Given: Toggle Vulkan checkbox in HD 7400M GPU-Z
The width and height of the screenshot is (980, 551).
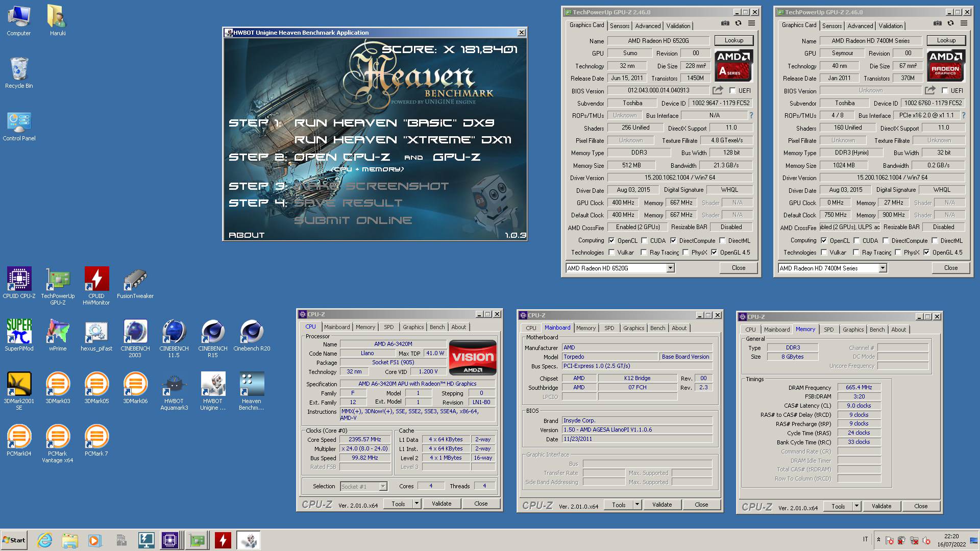Looking at the screenshot, I should click(824, 253).
